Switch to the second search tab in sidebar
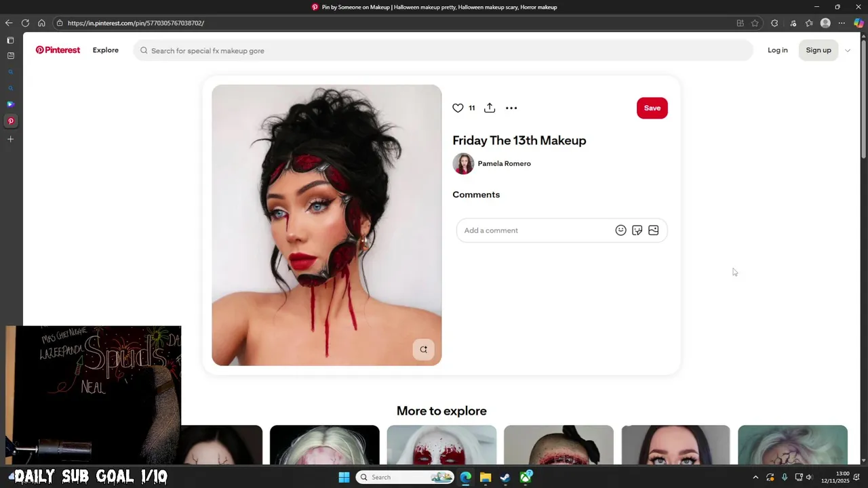This screenshot has width=868, height=488. [10, 88]
